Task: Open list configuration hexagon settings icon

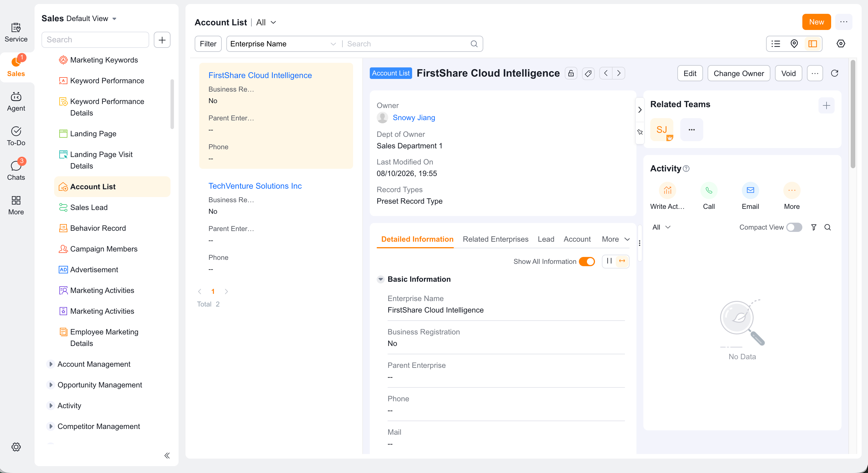Action: [841, 44]
